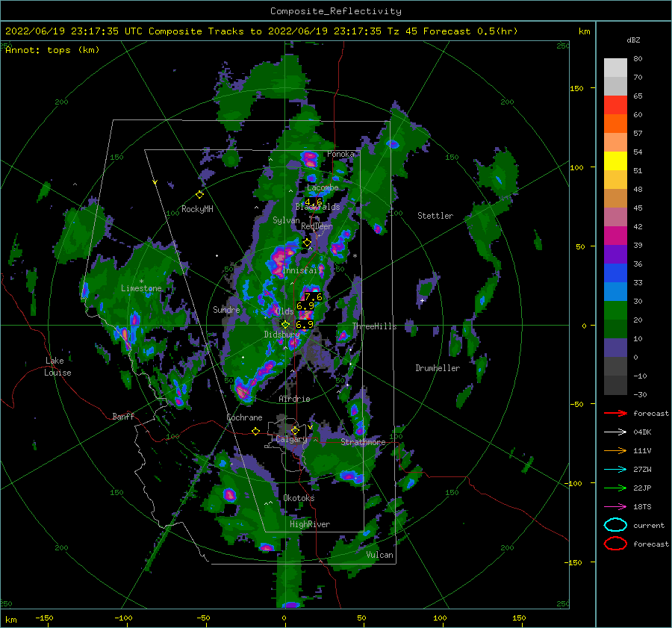The image size is (672, 628).
Task: Click the light gray 80 dBZ legend swatch
Action: tap(615, 68)
